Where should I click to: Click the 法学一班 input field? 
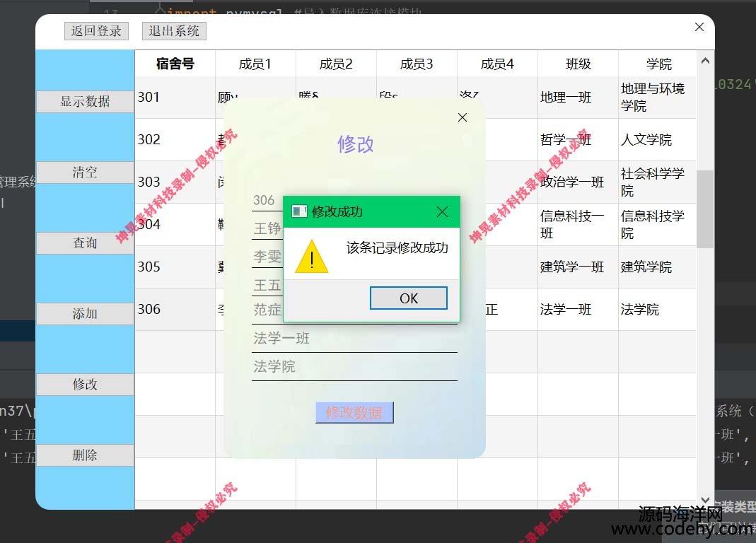[x=354, y=339]
